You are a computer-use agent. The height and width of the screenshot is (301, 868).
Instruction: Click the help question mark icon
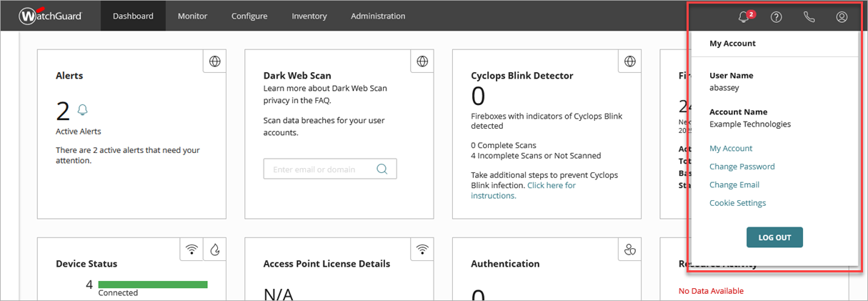(x=776, y=16)
